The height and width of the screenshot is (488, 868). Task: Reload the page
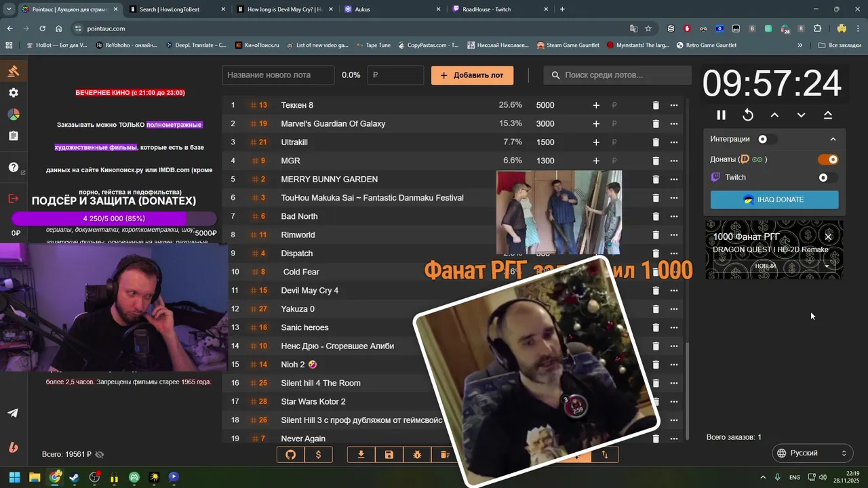pos(42,28)
